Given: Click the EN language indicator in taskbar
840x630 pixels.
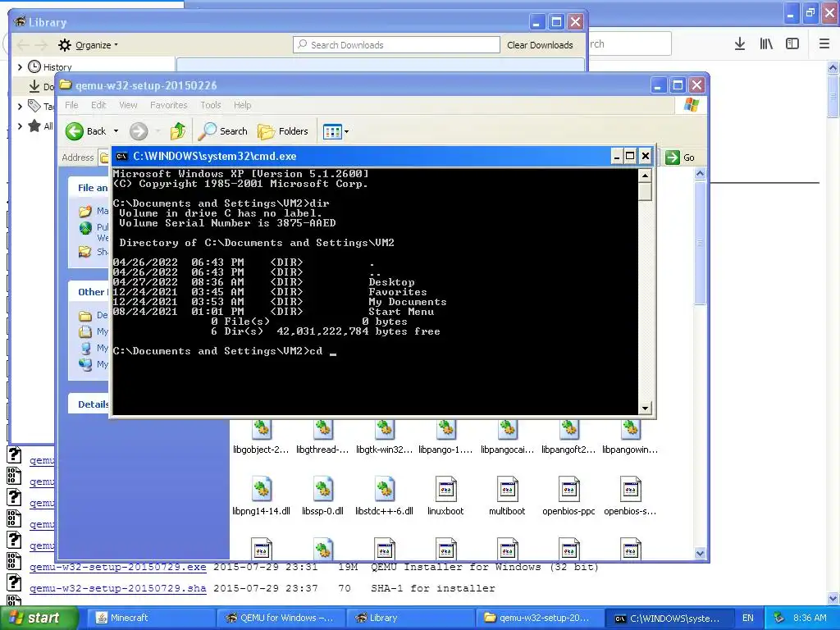Looking at the screenshot, I should click(x=748, y=618).
